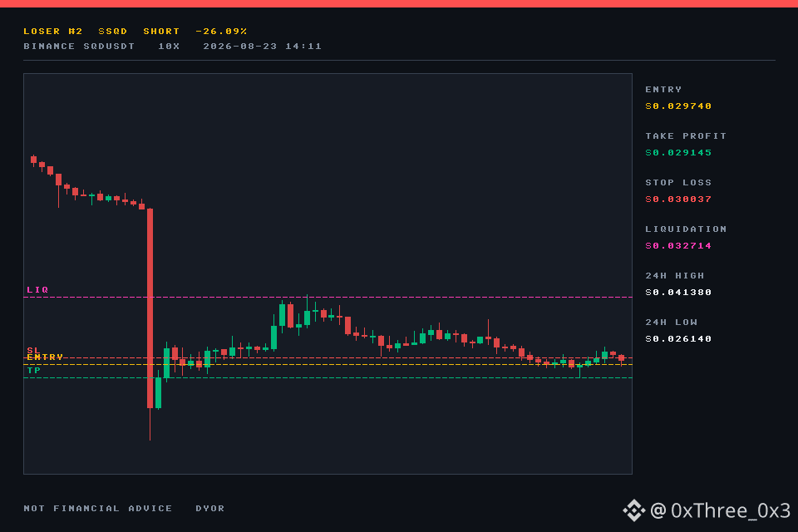798x532 pixels.
Task: Click the 24H LOW heading
Action: click(671, 323)
